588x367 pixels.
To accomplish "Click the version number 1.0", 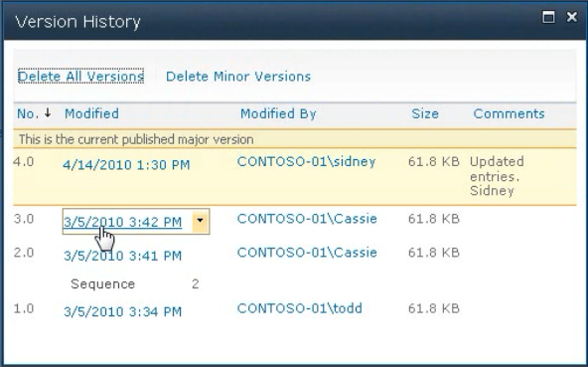I will 24,308.
